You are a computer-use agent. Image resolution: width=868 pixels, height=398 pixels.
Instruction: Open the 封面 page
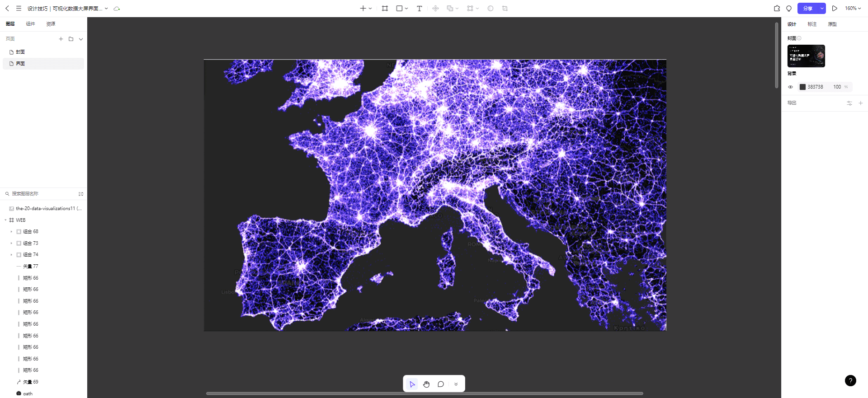(43, 52)
